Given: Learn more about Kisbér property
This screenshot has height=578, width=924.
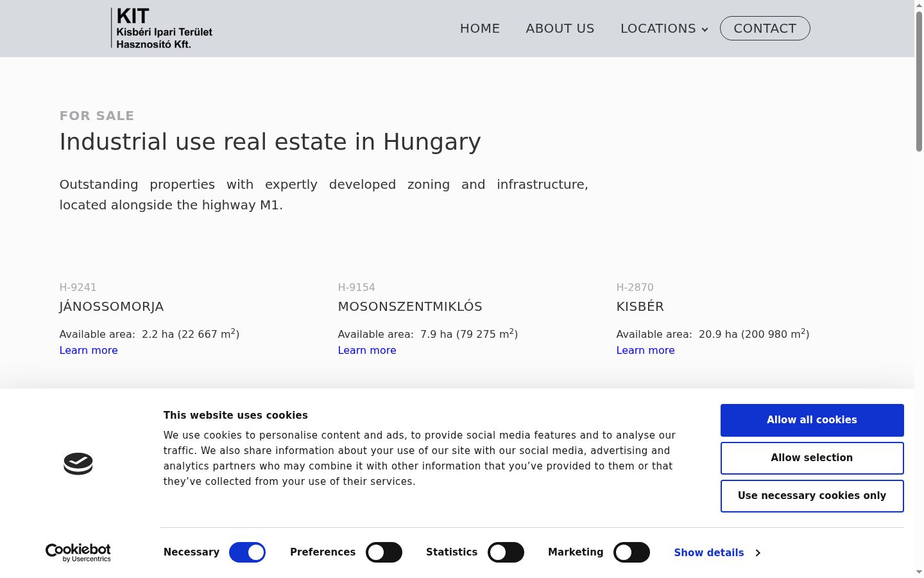Looking at the screenshot, I should tap(646, 350).
